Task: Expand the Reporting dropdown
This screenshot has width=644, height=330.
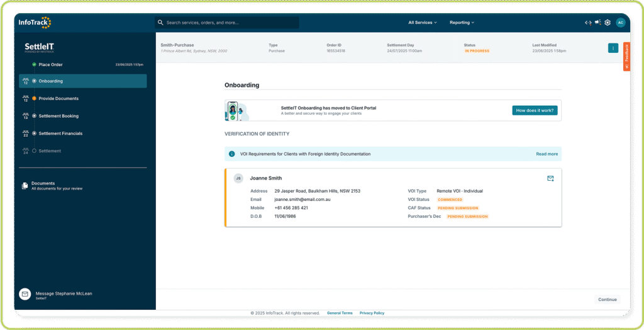Action: click(462, 23)
